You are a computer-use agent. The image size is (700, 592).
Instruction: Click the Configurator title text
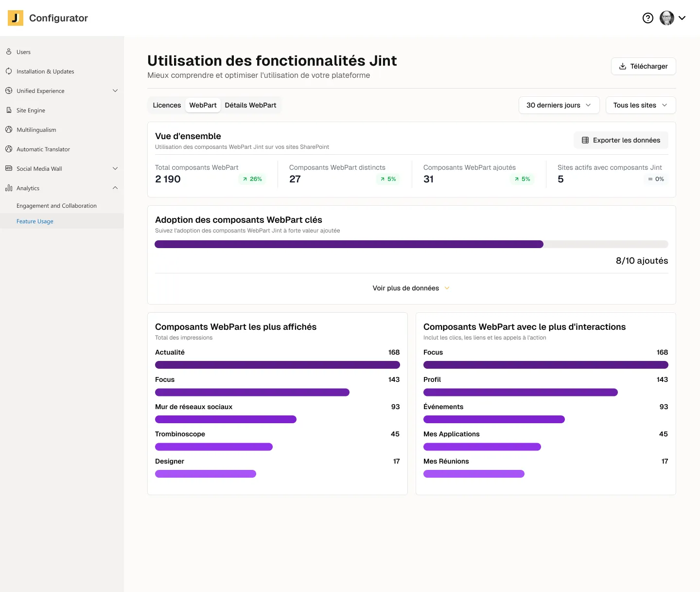[x=58, y=18]
